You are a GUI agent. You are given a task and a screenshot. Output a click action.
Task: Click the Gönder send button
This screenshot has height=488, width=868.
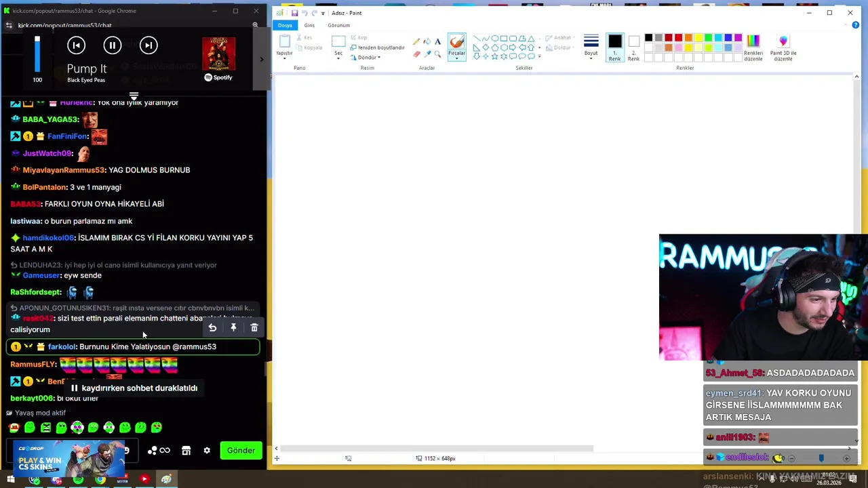pos(241,451)
